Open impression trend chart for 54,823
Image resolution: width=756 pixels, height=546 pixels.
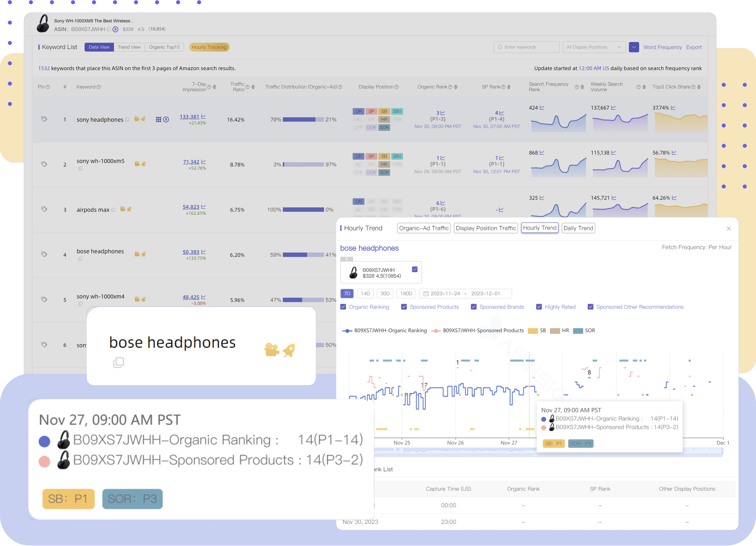203,207
